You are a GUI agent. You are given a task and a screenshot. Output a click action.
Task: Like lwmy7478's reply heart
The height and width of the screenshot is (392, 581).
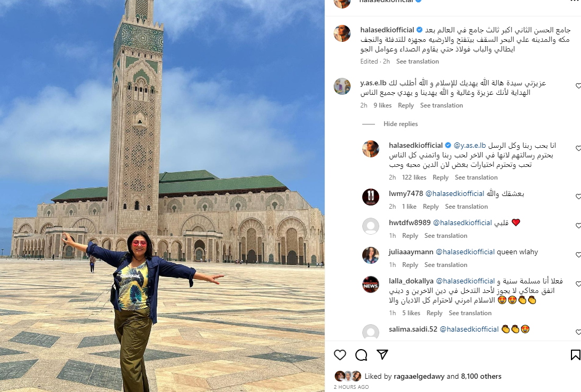[578, 197]
